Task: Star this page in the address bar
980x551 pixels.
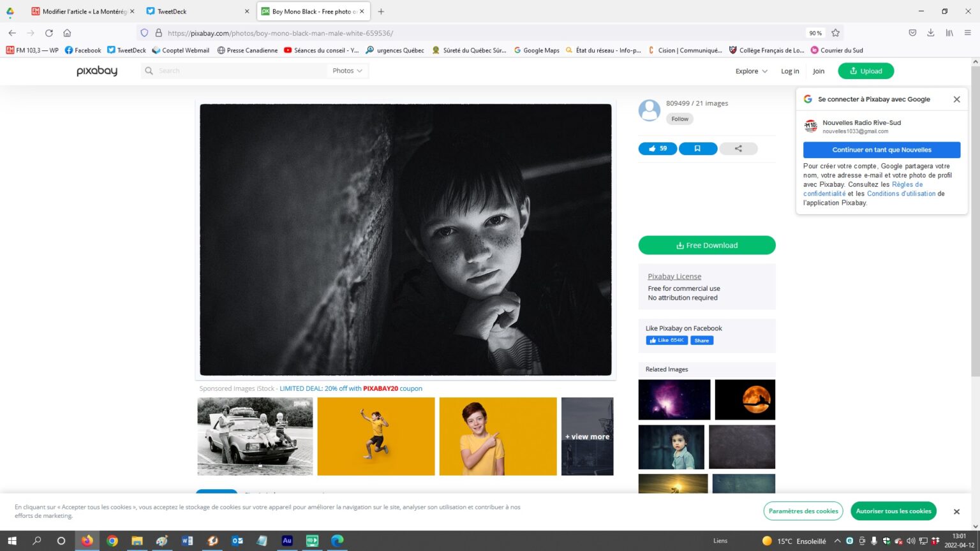Action: (x=835, y=33)
